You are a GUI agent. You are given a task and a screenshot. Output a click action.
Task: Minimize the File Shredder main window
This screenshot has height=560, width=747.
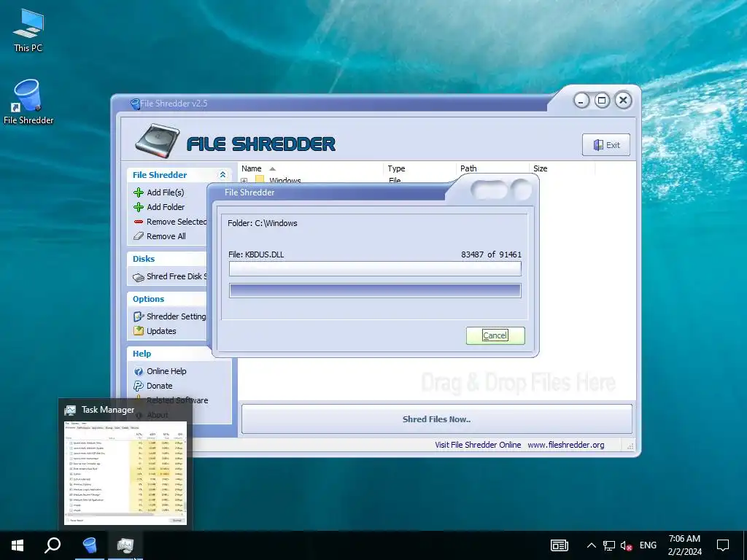[581, 101]
